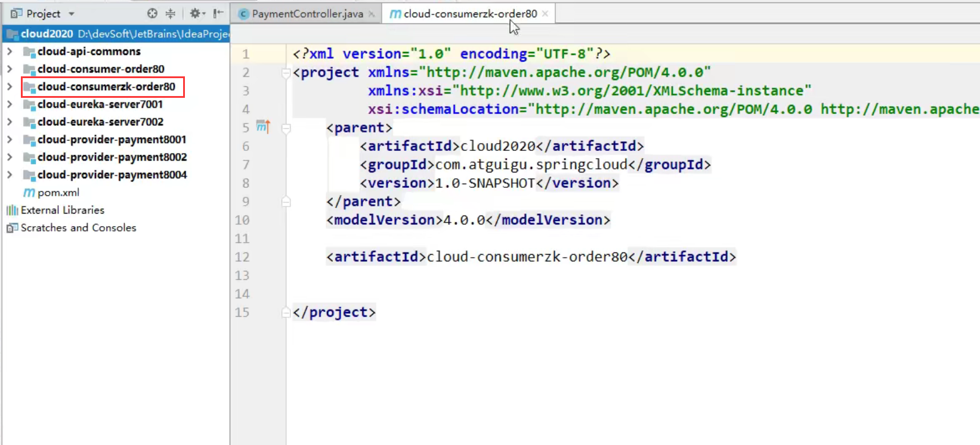Select cloud-consumer-order80 in project tree

tap(101, 69)
